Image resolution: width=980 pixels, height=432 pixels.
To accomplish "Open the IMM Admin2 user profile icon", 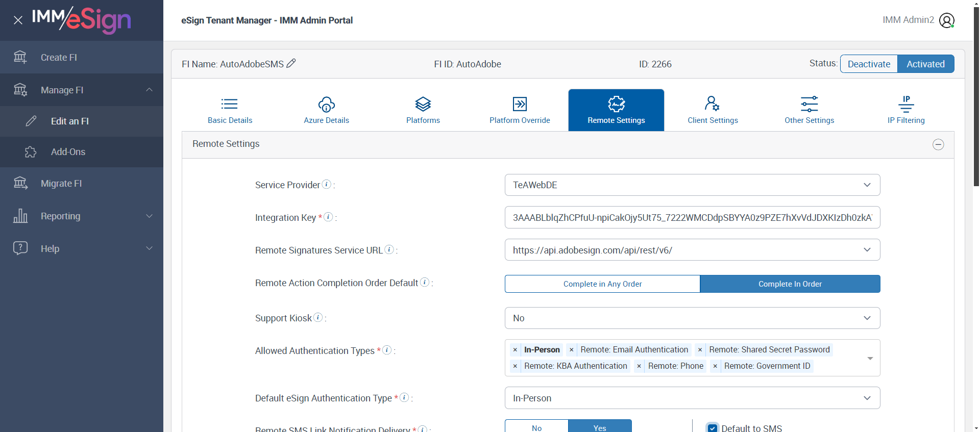I will point(947,20).
